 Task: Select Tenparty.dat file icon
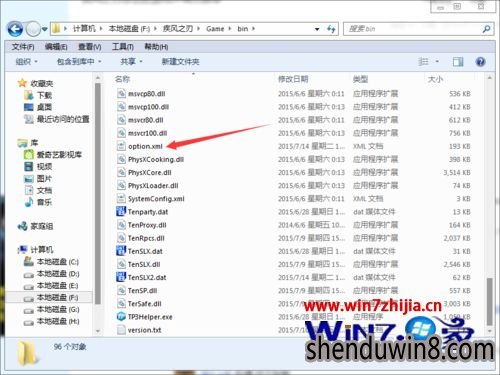tap(121, 212)
